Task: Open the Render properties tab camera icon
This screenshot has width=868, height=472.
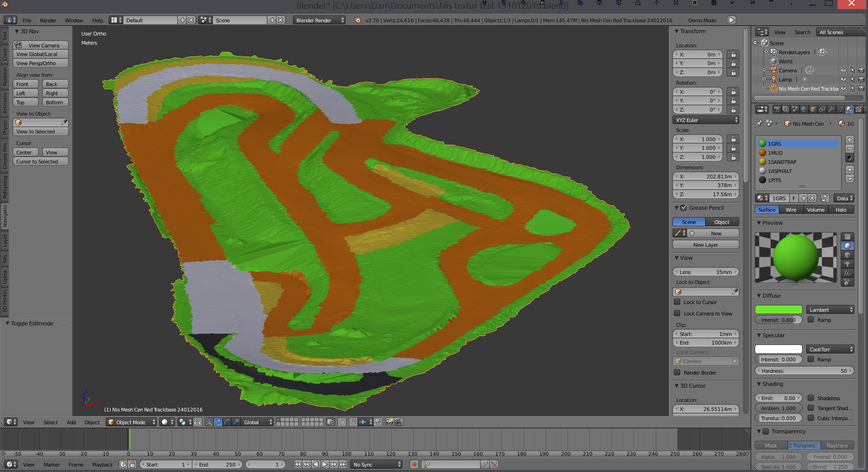Action: coord(777,109)
